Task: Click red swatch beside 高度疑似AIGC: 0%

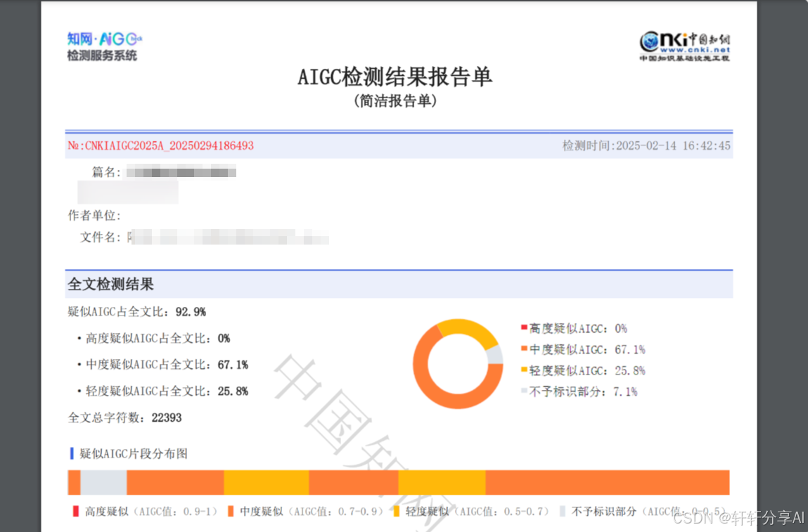Action: (x=524, y=327)
